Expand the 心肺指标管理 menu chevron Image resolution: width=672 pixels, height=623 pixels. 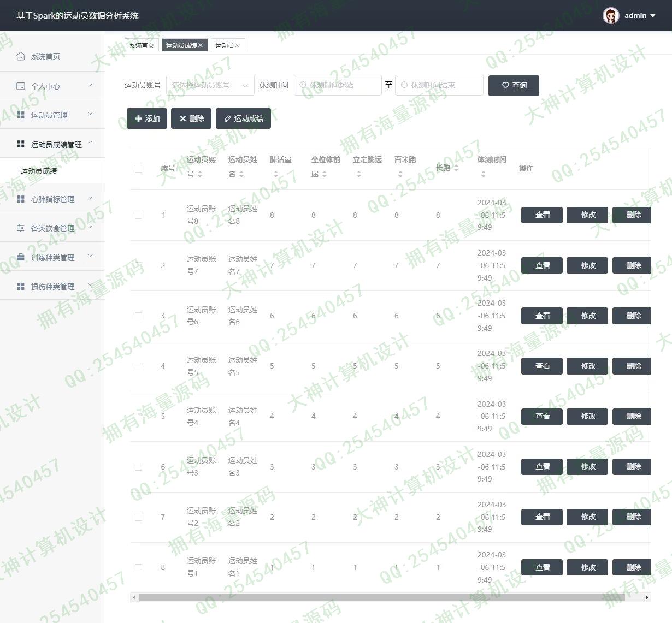(x=91, y=198)
